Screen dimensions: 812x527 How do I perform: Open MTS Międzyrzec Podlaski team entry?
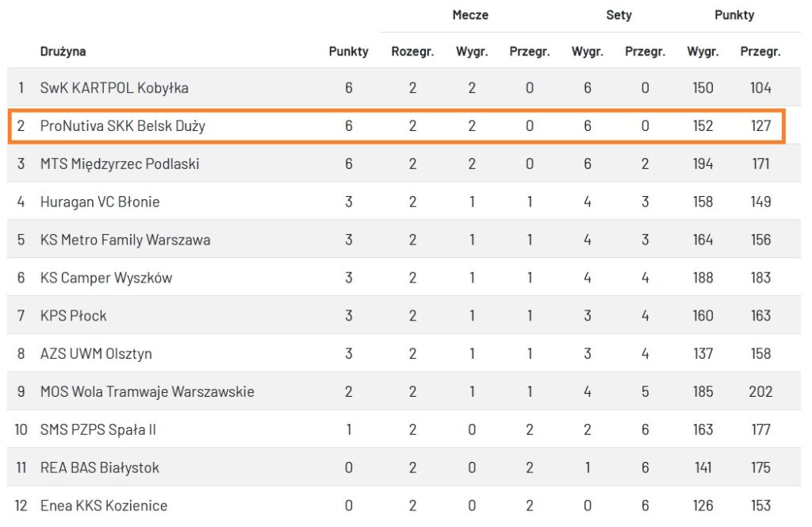[120, 163]
